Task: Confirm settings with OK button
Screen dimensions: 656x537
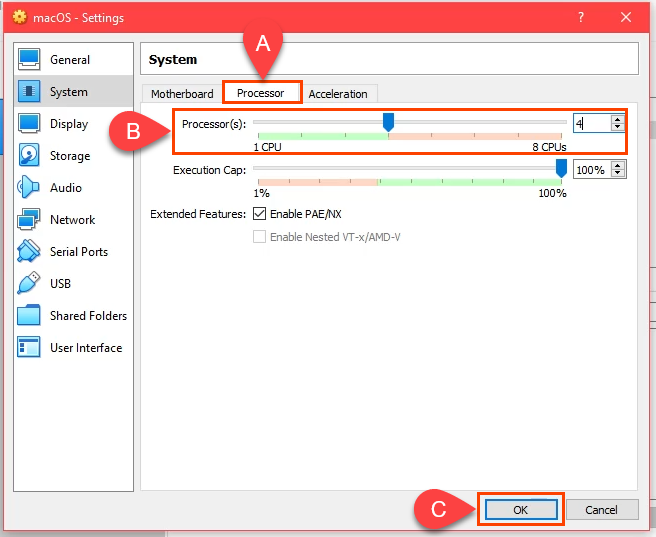Action: [x=521, y=509]
